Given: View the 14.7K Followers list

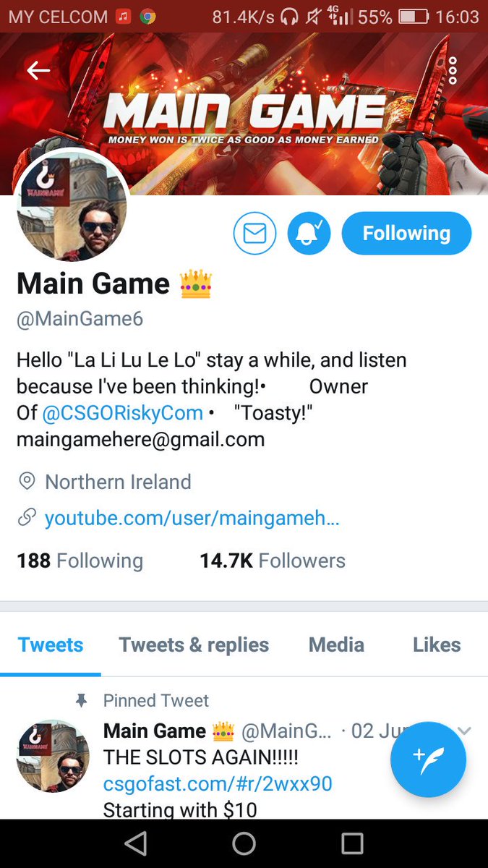Looking at the screenshot, I should click(273, 561).
